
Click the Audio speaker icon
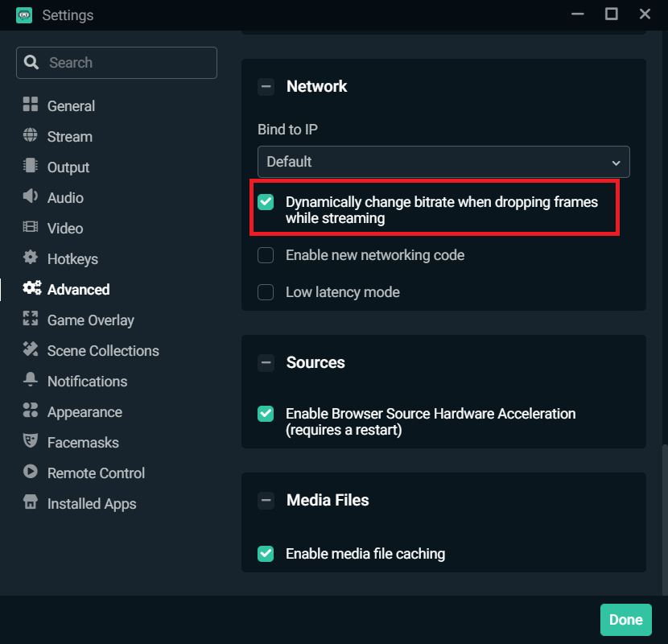coord(31,196)
